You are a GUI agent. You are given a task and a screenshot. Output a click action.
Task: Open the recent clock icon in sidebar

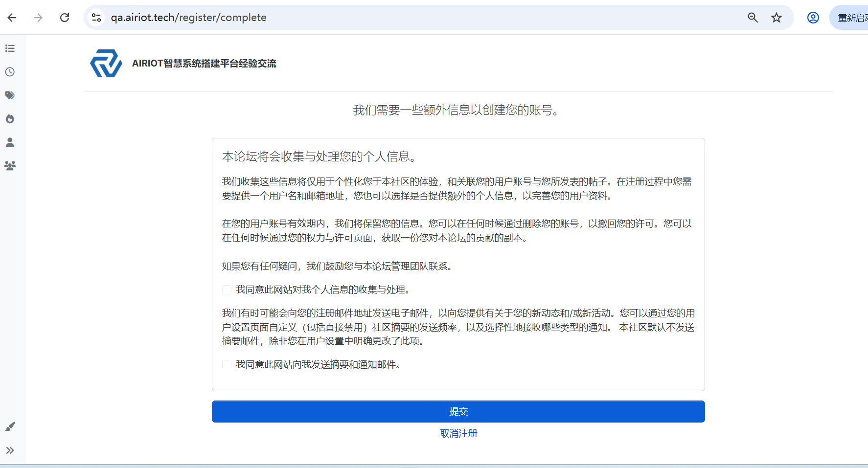pos(10,72)
